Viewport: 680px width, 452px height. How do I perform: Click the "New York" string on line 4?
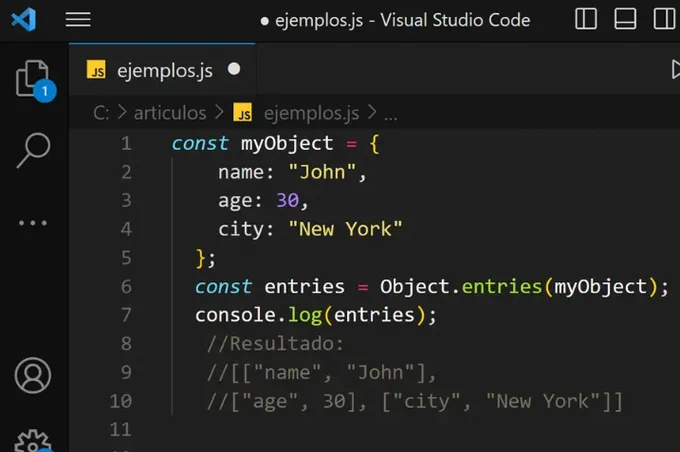345,229
